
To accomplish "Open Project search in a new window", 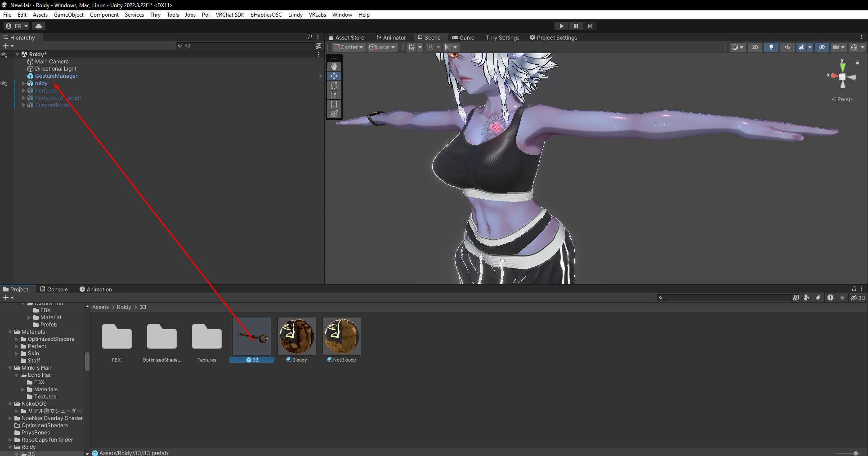I will (796, 298).
